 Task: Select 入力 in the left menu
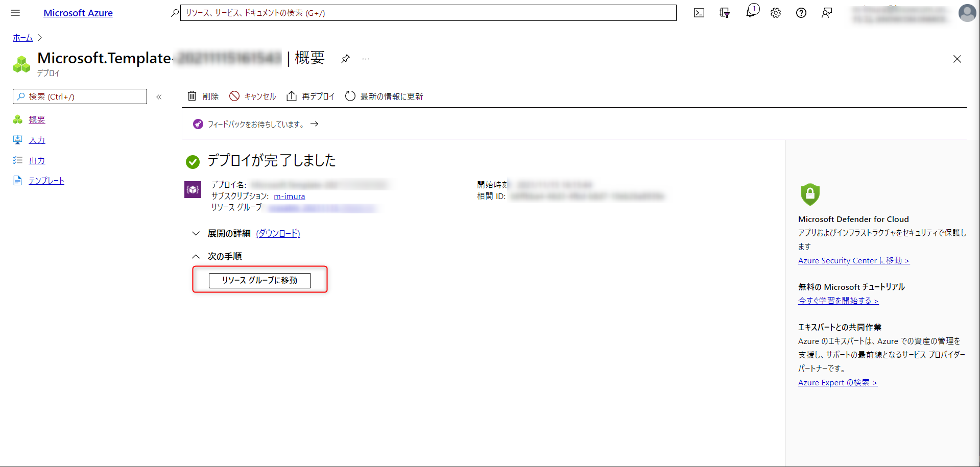(37, 140)
